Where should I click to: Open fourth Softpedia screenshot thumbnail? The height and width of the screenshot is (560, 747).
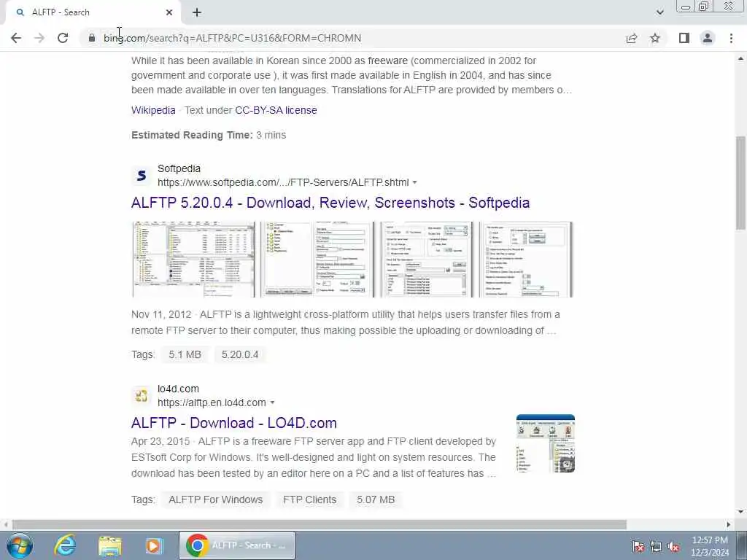click(525, 260)
